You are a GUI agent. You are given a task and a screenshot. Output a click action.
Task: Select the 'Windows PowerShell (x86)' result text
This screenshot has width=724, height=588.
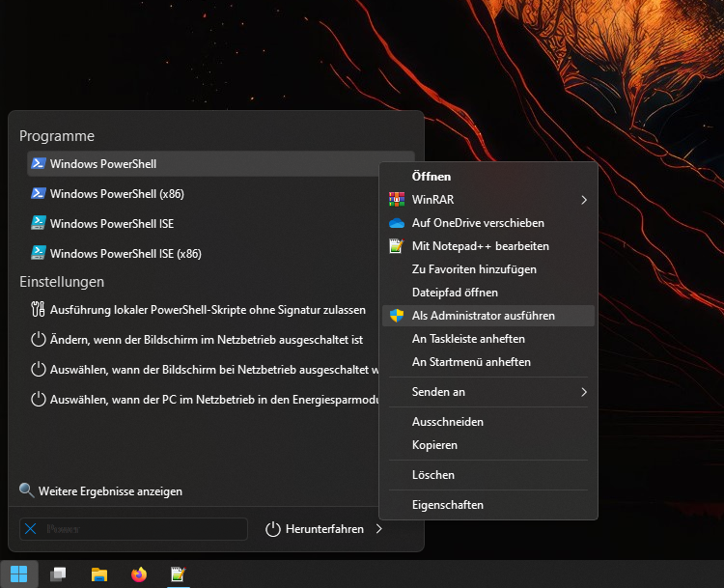pyautogui.click(x=117, y=193)
